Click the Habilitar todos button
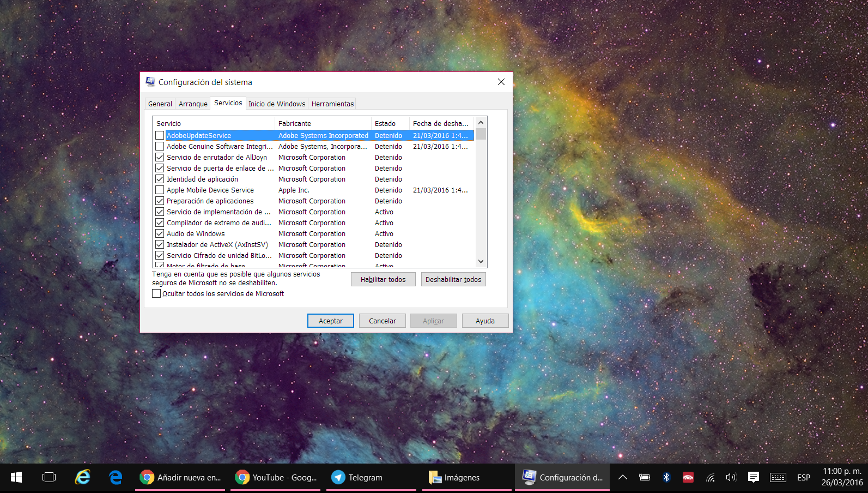868x493 pixels. pos(383,279)
